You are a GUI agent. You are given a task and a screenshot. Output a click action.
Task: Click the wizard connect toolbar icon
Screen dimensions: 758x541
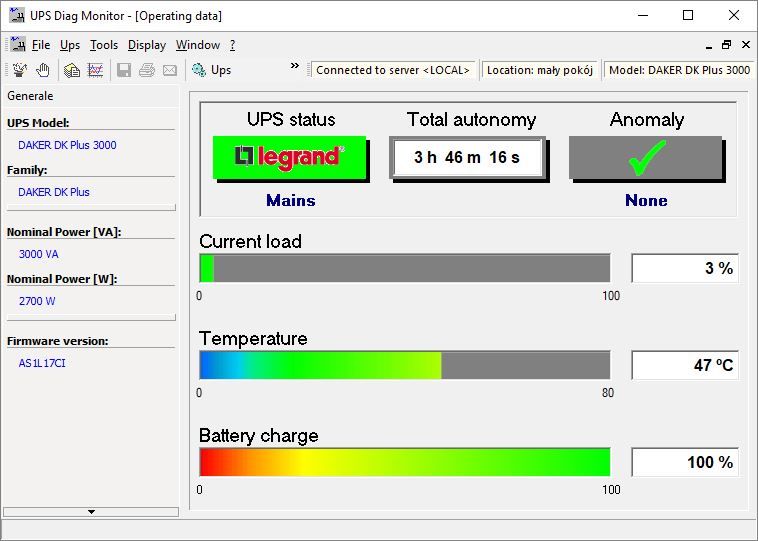coord(20,70)
